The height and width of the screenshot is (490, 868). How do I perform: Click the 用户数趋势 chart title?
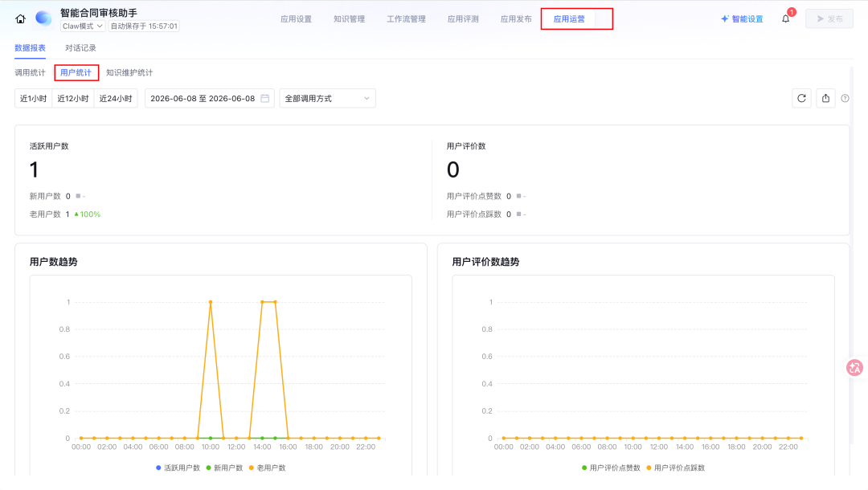tap(53, 262)
